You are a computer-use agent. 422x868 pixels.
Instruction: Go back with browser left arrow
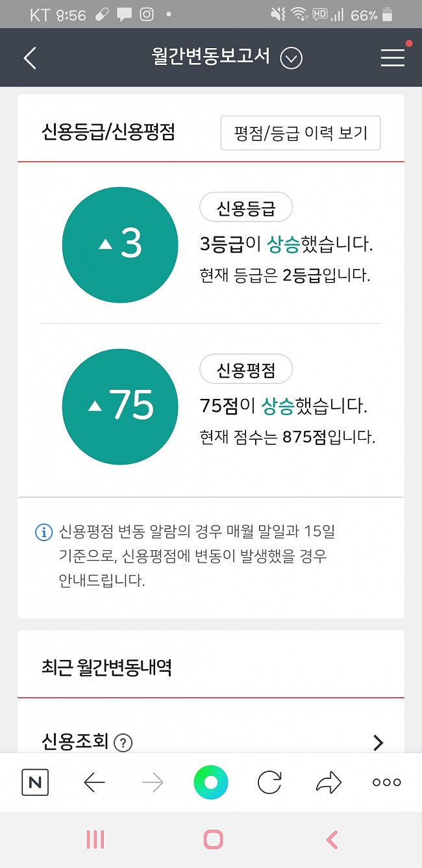pyautogui.click(x=95, y=783)
